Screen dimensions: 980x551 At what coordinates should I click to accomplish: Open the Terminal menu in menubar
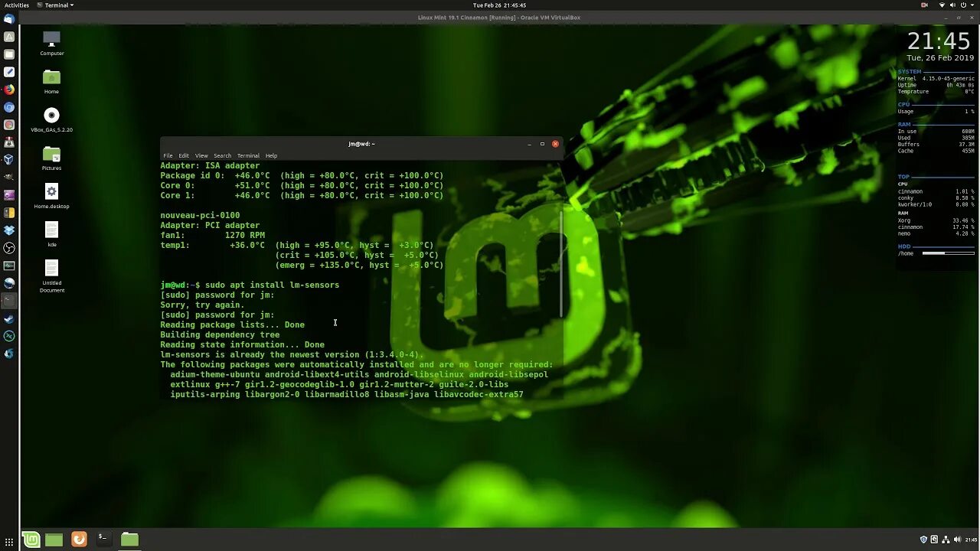(248, 155)
